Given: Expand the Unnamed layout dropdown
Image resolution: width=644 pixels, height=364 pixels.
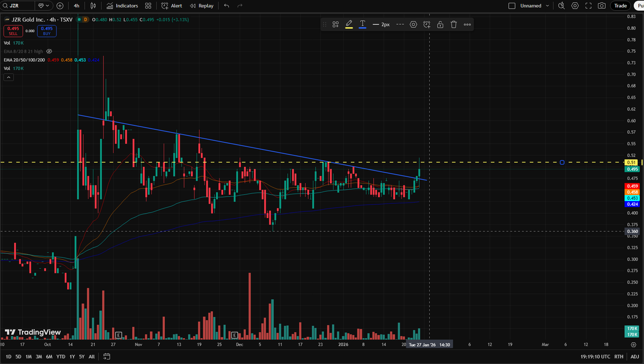Looking at the screenshot, I should tap(547, 5).
